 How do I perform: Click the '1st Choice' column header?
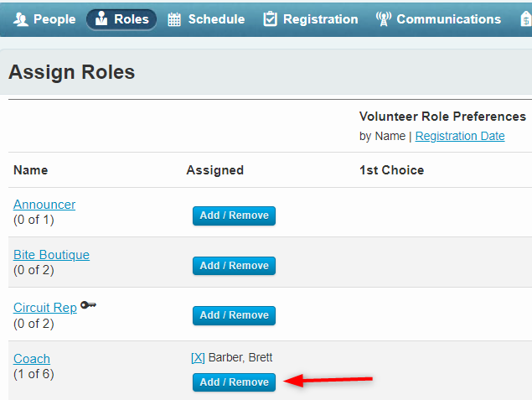pos(391,170)
